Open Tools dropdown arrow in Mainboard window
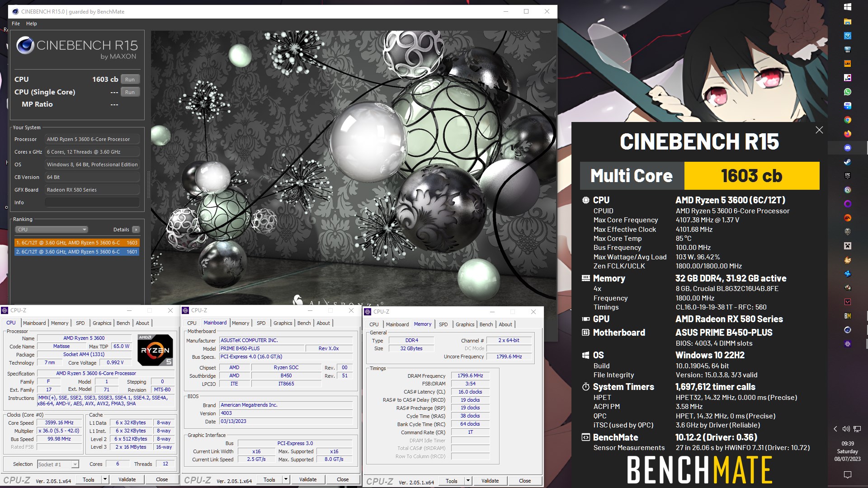 click(286, 479)
